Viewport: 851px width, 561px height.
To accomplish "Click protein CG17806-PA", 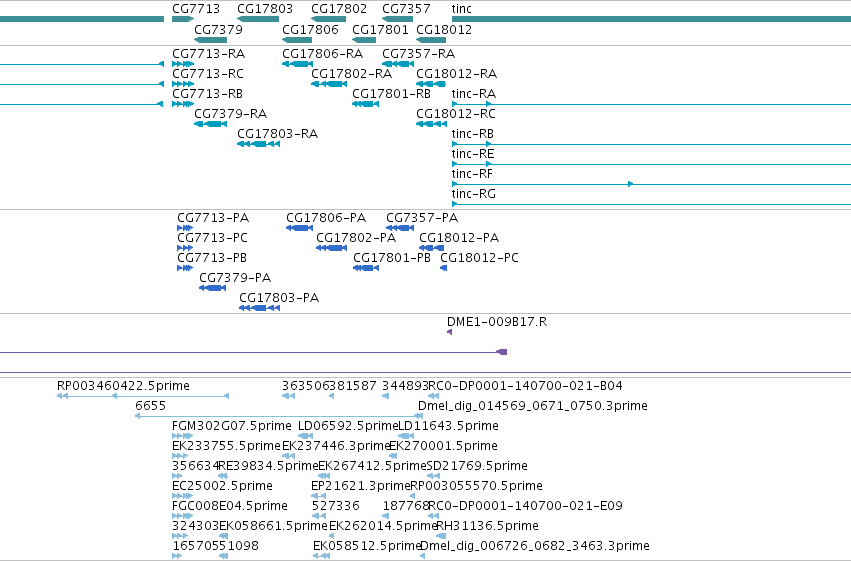I will click(300, 228).
